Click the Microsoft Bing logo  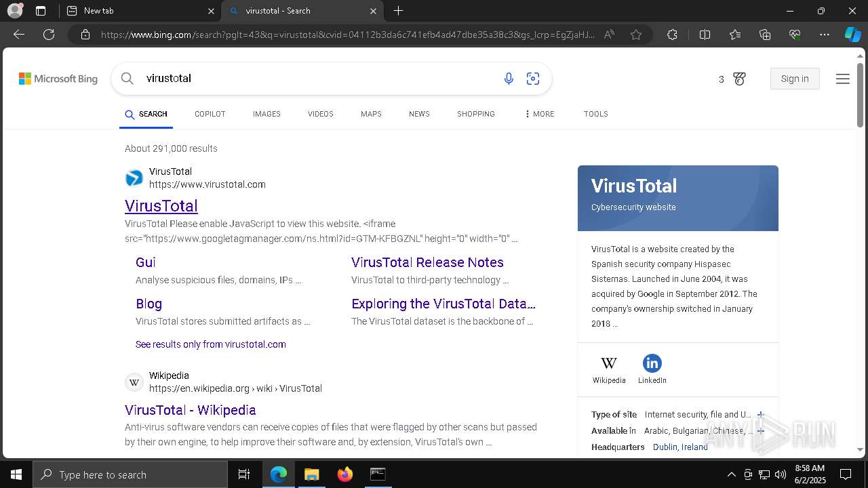[58, 79]
